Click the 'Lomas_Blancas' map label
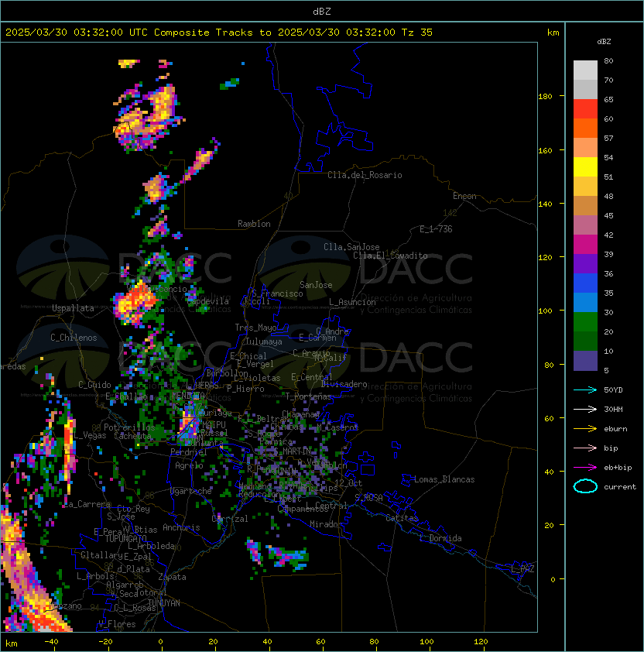The height and width of the screenshot is (652, 644). coord(444,479)
